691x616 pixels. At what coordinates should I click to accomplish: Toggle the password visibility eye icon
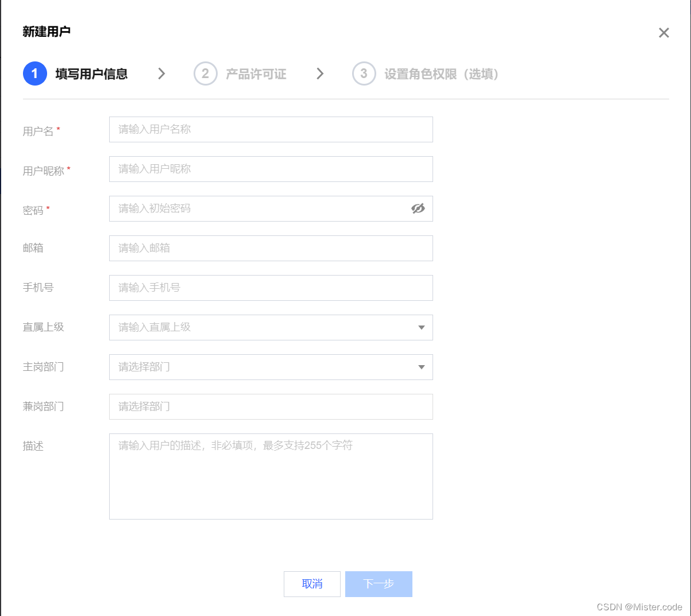click(418, 208)
